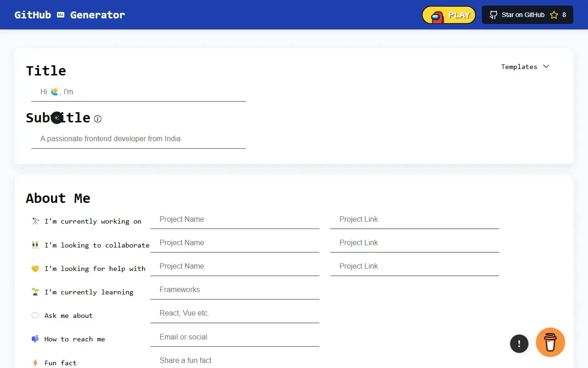This screenshot has width=588, height=368.
Task: Click Project Link for looking for help
Action: pyautogui.click(x=414, y=266)
